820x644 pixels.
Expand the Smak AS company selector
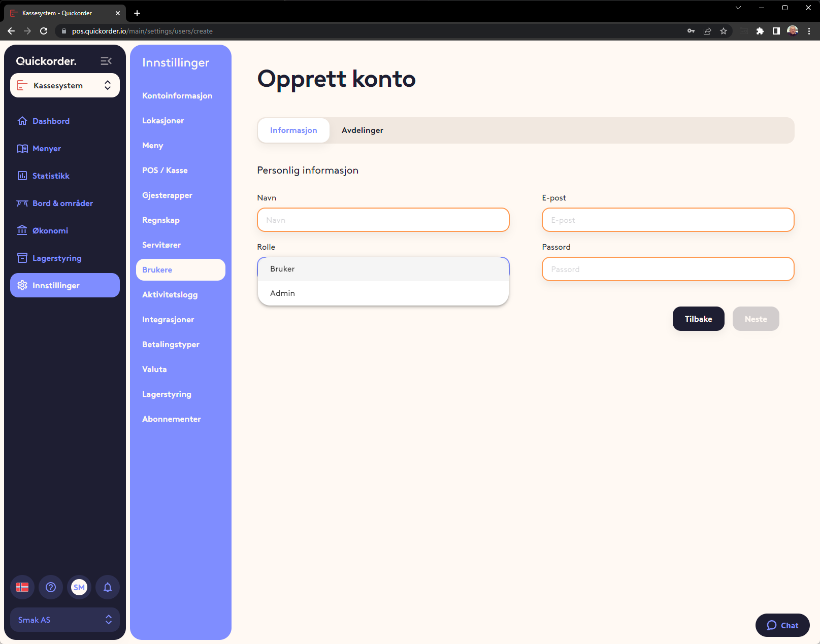coord(65,620)
